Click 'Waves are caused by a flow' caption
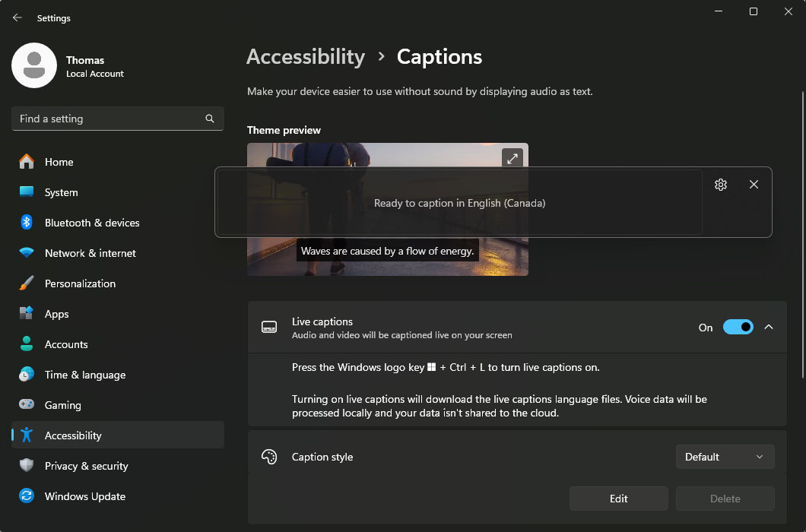The image size is (806, 532). coord(388,251)
